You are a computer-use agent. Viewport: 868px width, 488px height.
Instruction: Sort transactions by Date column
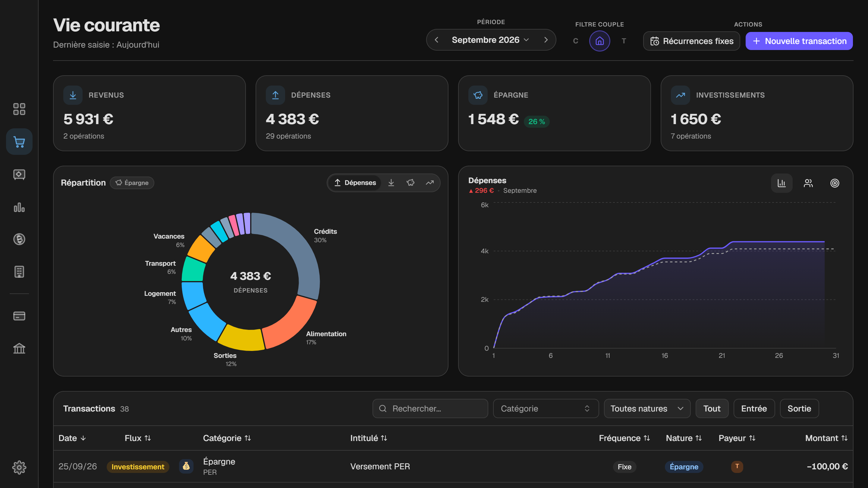[x=72, y=438]
